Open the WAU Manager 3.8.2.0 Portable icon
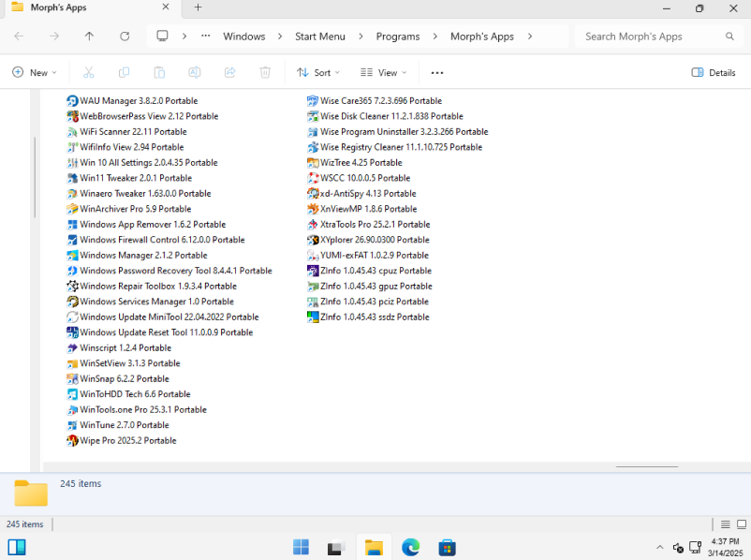The image size is (751, 560). pos(72,101)
